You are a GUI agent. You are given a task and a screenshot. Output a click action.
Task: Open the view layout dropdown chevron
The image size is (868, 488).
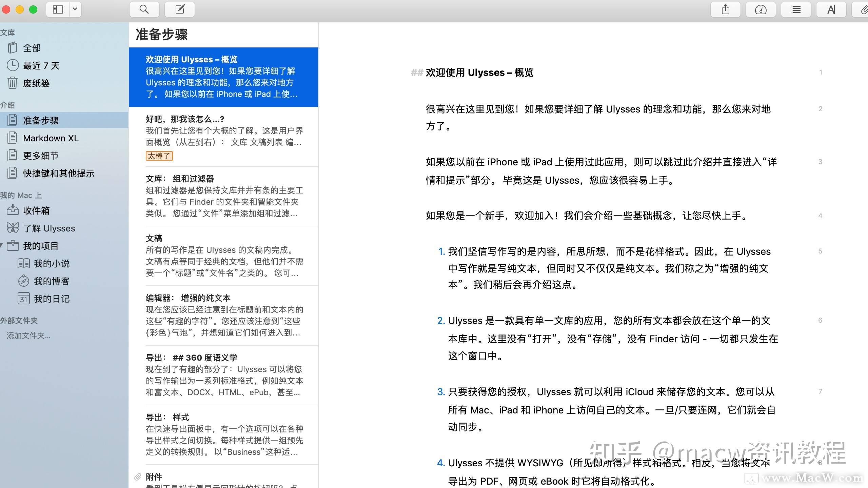tap(75, 9)
